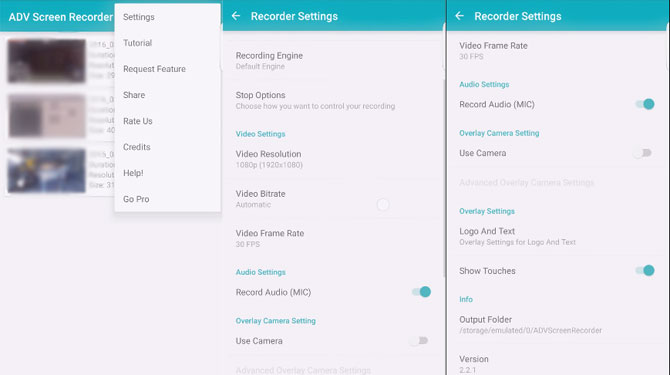Click Overlay Settings section header
The image size is (670, 375).
pyautogui.click(x=487, y=211)
